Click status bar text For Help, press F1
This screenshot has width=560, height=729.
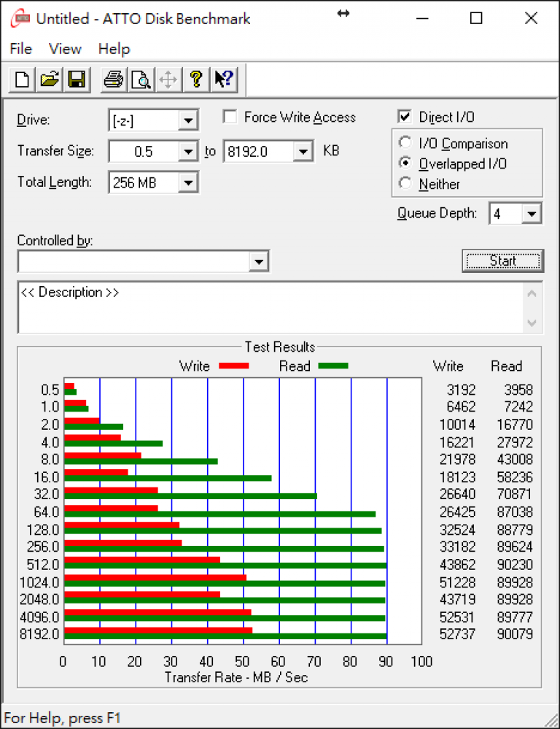coord(62,718)
